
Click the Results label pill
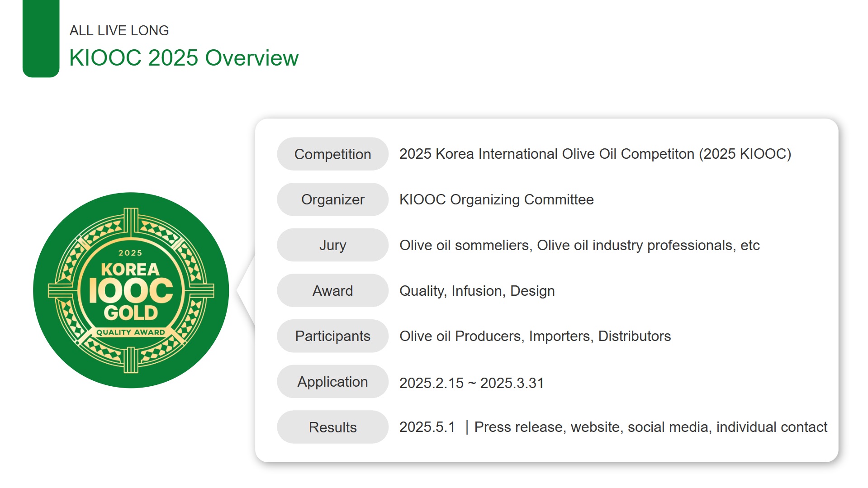[332, 427]
